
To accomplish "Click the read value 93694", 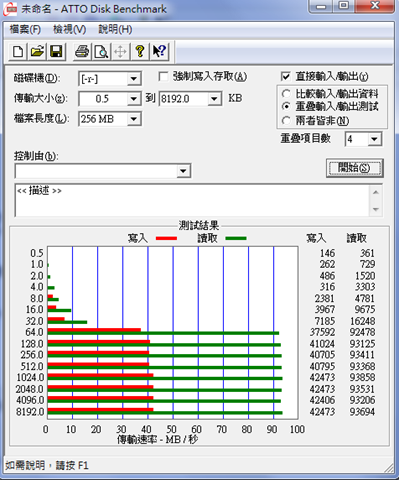I will [362, 412].
